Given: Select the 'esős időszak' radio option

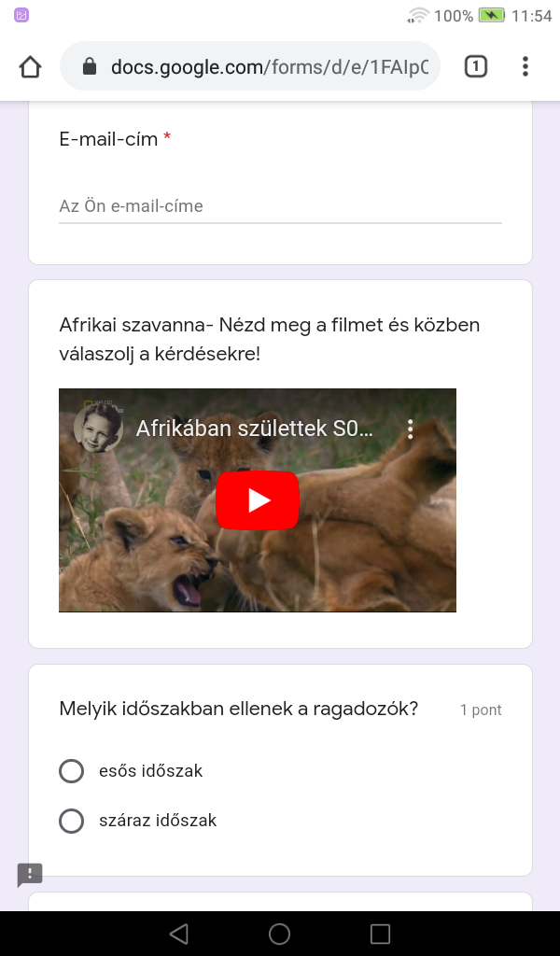Looking at the screenshot, I should click(x=71, y=770).
